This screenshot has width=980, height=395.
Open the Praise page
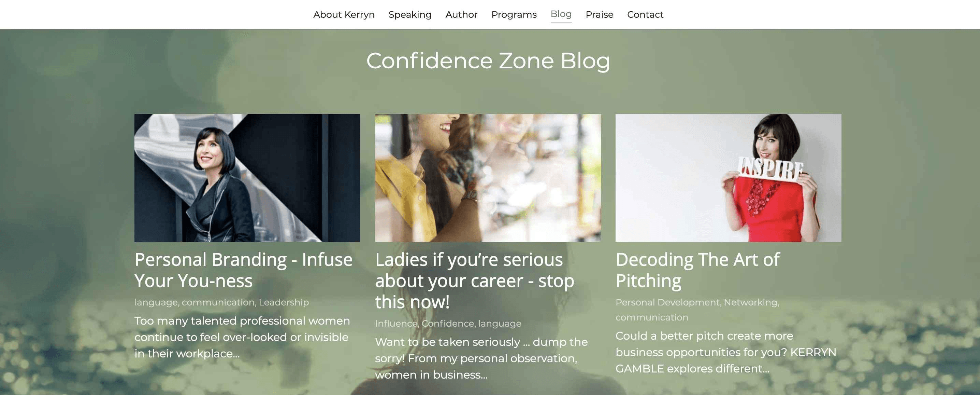[x=599, y=14]
